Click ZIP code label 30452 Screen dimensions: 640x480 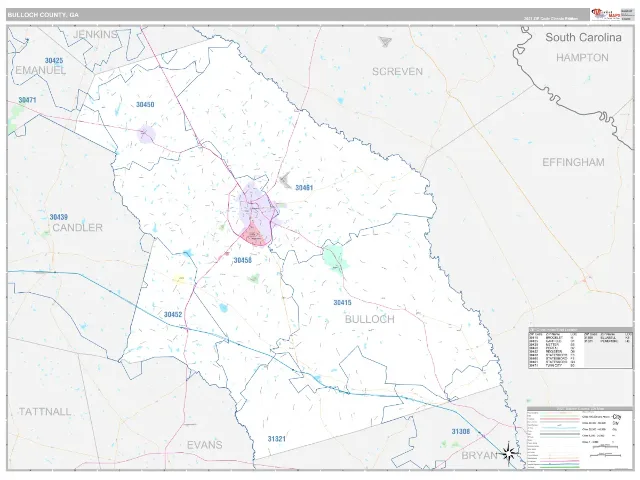173,315
